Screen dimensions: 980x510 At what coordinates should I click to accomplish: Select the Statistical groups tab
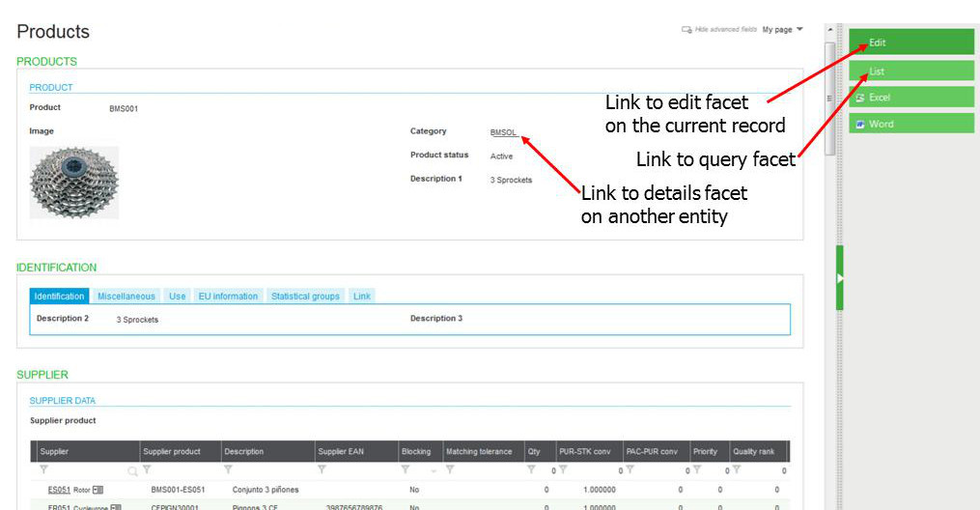305,297
